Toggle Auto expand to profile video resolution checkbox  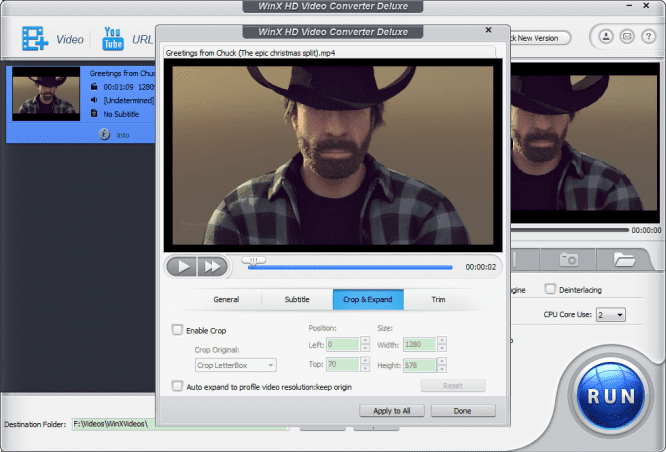177,386
